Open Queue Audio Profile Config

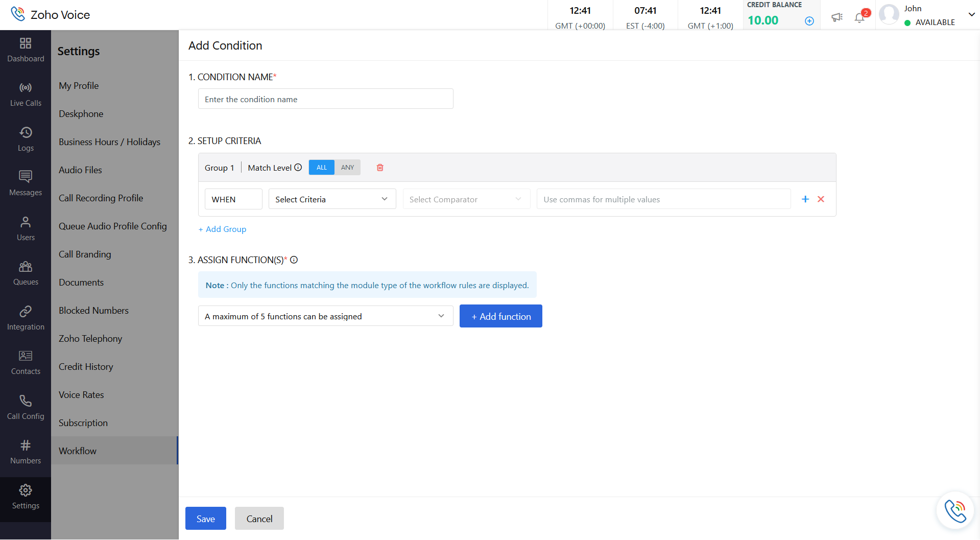112,226
